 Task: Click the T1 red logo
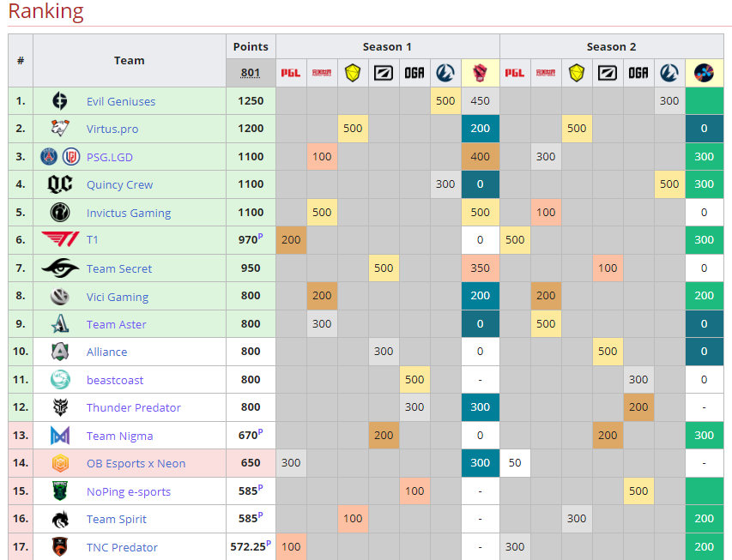coord(60,239)
